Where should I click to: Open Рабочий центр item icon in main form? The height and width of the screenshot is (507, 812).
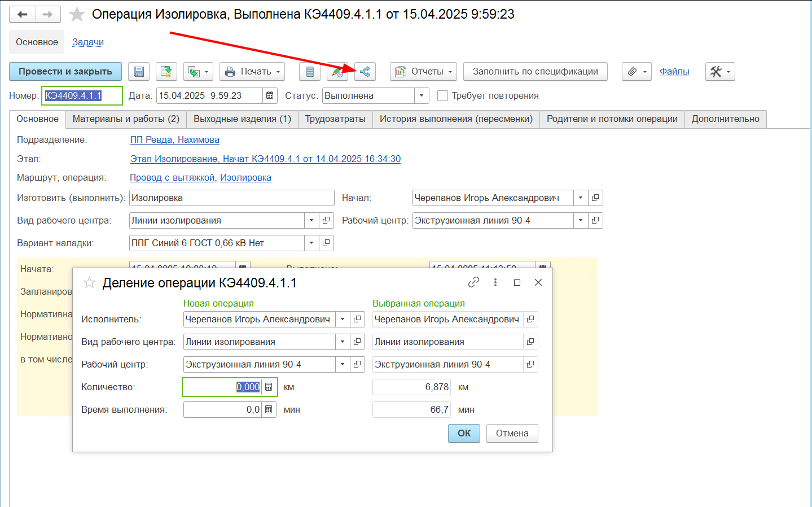pyautogui.click(x=595, y=221)
